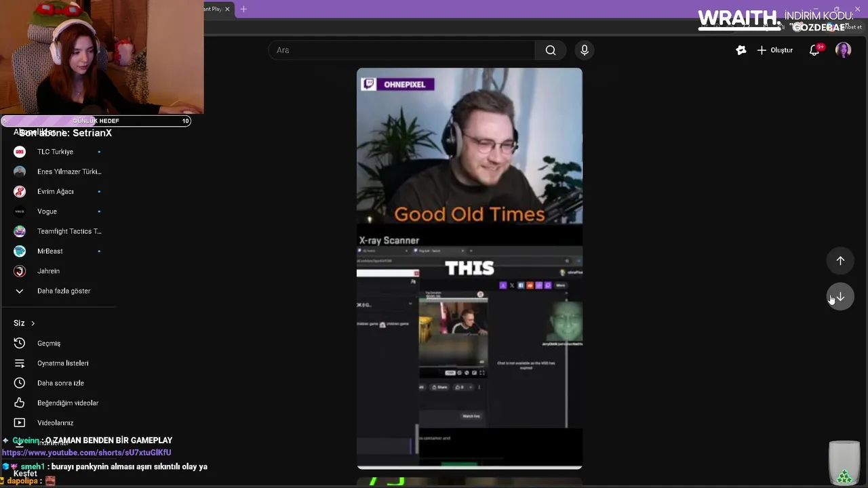
Task: Click the Vogue channel avatar
Action: [20, 211]
